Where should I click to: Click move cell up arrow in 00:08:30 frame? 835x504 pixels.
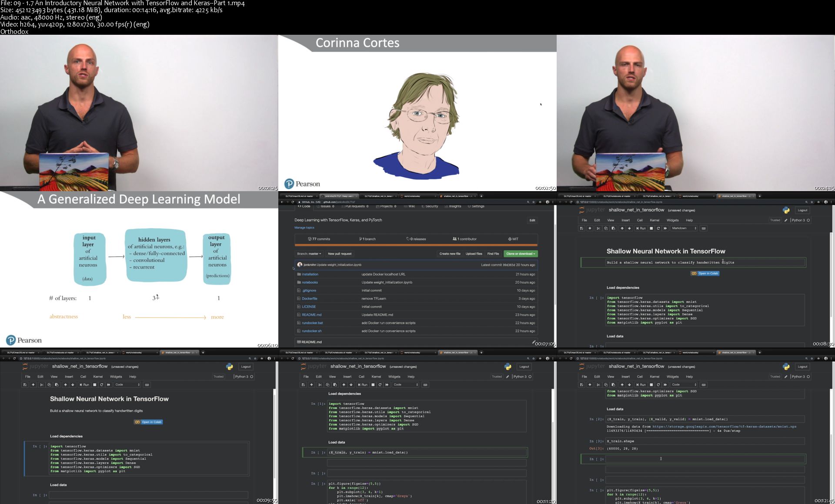point(622,229)
